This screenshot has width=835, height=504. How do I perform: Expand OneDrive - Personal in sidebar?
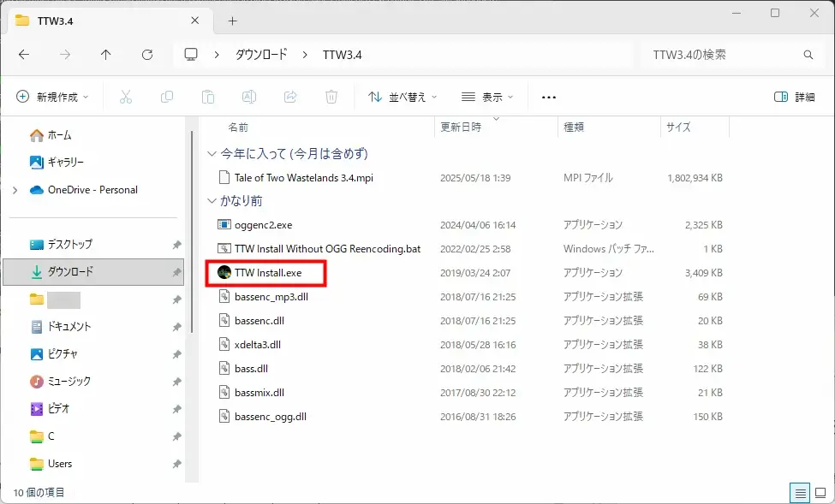15,190
